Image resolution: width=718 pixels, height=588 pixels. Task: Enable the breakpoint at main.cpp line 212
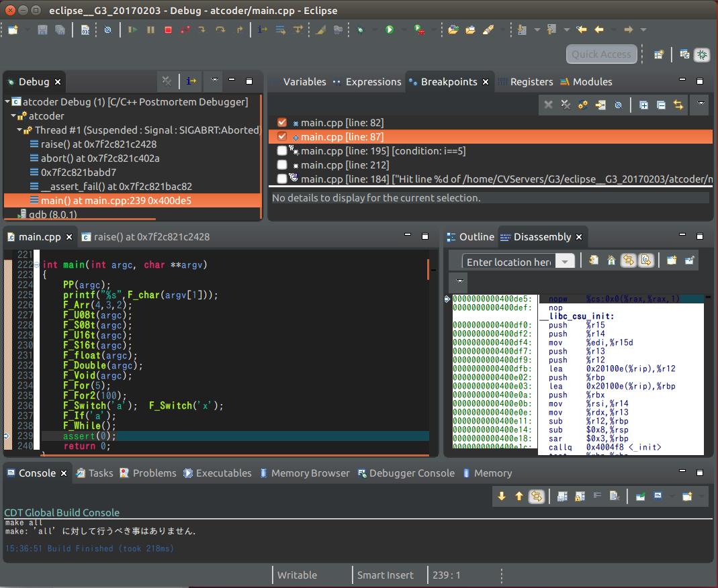click(x=281, y=164)
